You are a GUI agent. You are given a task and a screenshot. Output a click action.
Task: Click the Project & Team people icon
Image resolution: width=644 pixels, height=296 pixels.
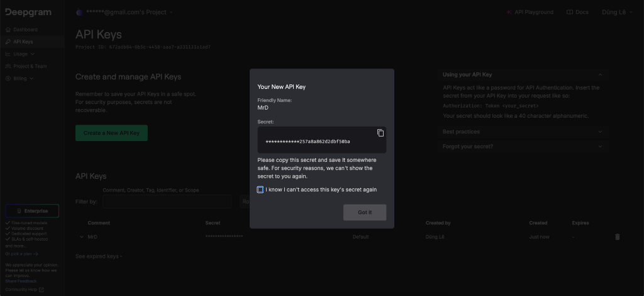8,66
